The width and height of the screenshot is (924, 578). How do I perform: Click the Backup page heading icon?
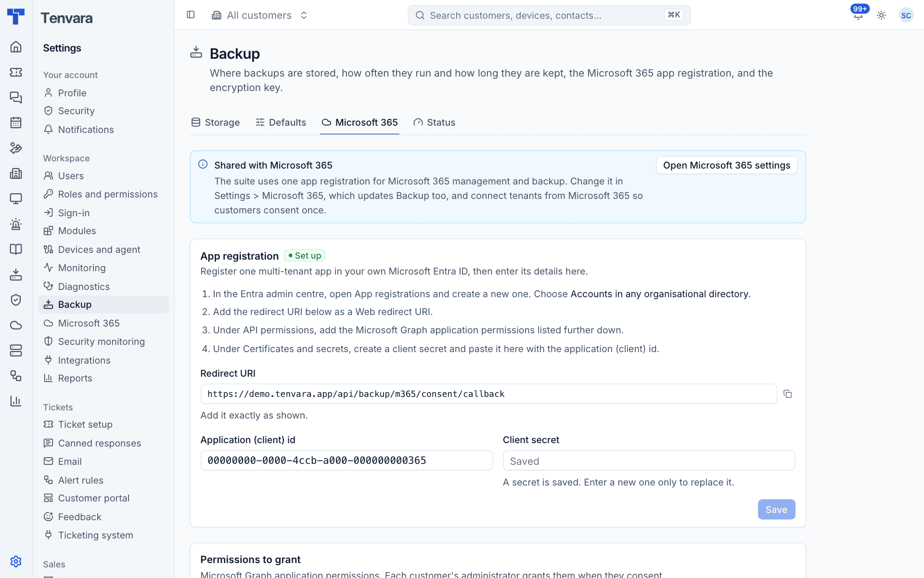(196, 53)
